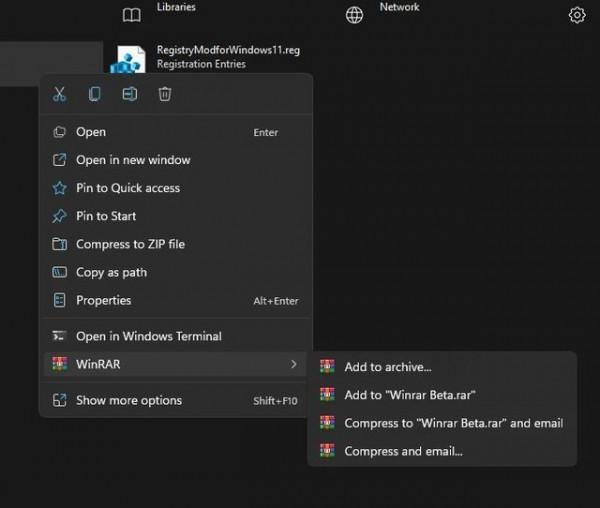Screen dimensions: 600x508
Task: Click the WinRAR books icon in main menu
Action: pos(59,364)
